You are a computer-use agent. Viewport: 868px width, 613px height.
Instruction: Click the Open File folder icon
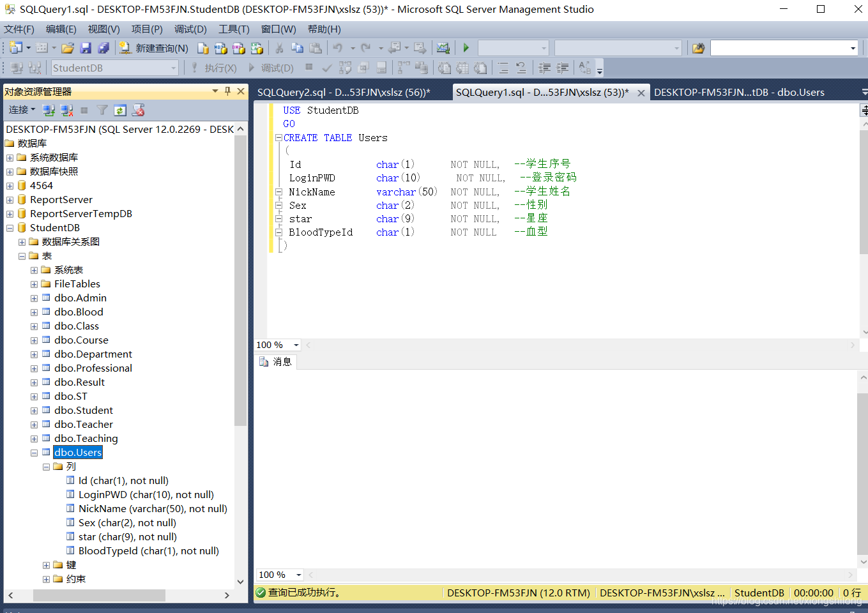click(x=68, y=48)
